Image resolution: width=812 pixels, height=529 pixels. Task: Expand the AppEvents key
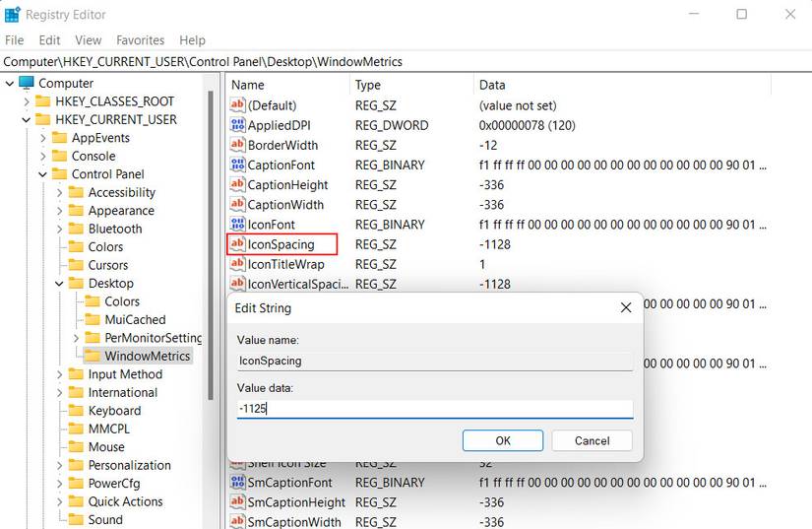43,138
